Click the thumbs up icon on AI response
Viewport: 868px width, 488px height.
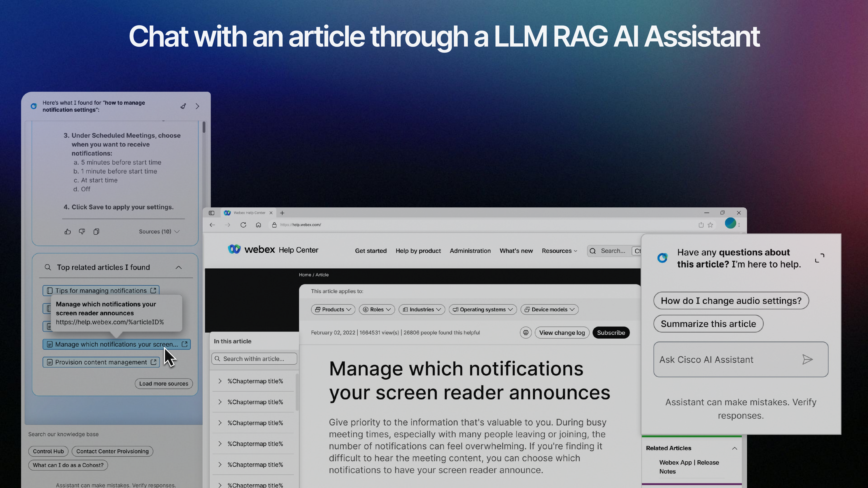coord(68,231)
